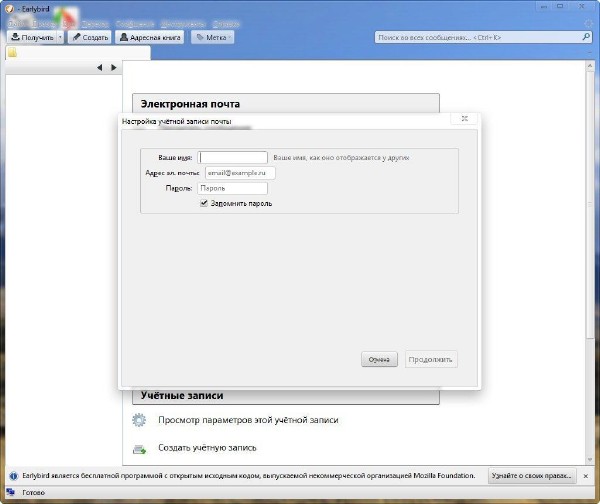Screen dimensions: 600x504
Task: Toggle the Запомнить пароль checkbox
Action: [204, 203]
